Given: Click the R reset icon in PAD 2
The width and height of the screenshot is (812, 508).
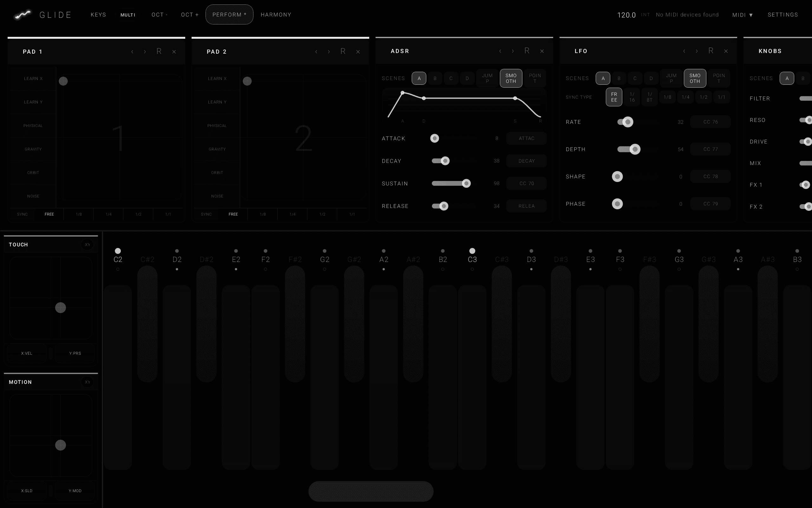Looking at the screenshot, I should coord(343,51).
